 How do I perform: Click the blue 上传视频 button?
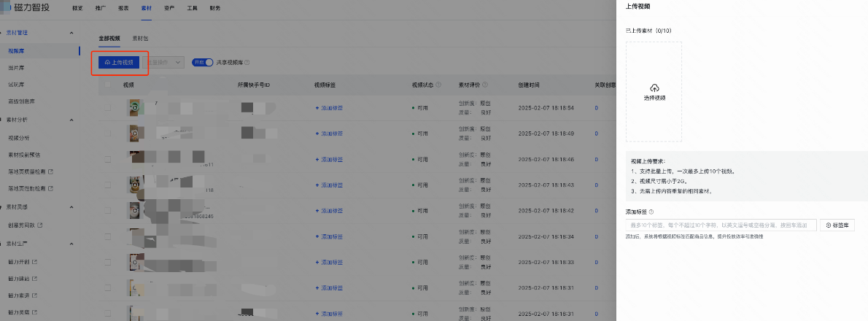coord(119,63)
